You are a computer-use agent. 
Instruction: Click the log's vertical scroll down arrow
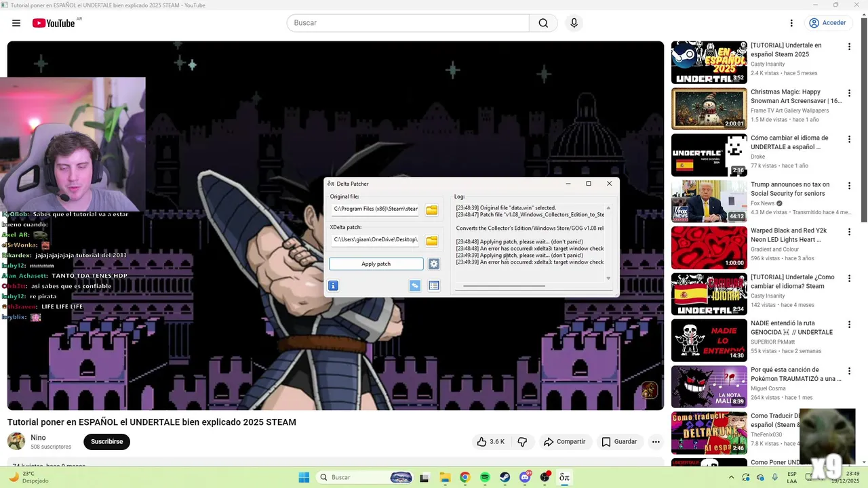[608, 278]
